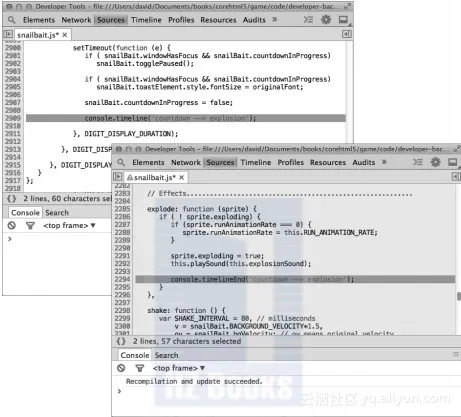Click console filter funnel in the back window
Image resolution: width=461 pixels, height=417 pixels.
30,226
